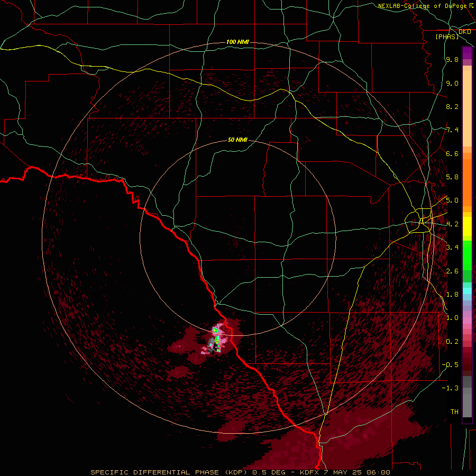Click the dark purple segment atop color scale
Viewport: 476px width, 476px height.
tap(467, 53)
